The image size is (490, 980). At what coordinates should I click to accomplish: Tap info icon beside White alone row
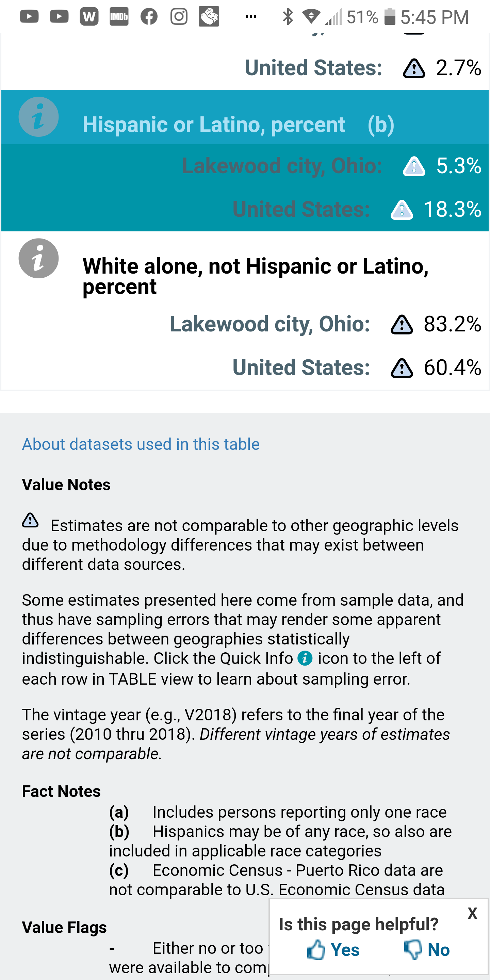(38, 258)
